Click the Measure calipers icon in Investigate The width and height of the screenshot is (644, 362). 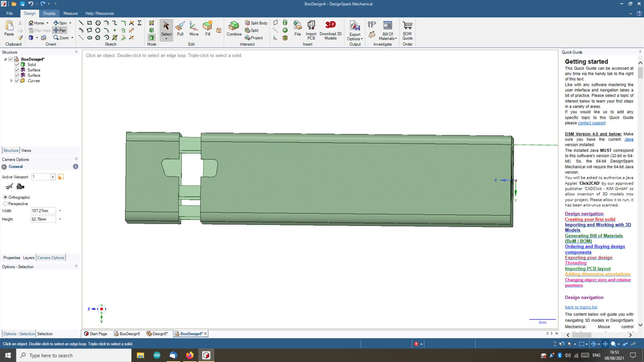tap(372, 25)
